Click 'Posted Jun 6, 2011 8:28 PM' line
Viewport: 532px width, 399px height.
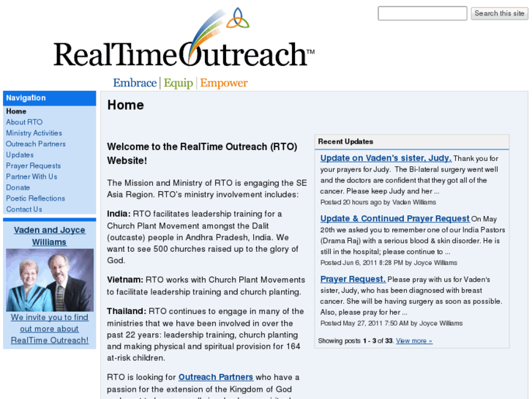pyautogui.click(x=389, y=263)
